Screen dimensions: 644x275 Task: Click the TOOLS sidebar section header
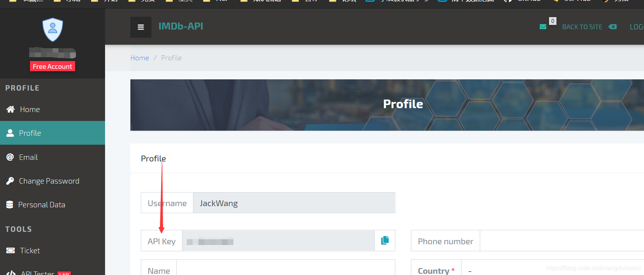(x=18, y=229)
